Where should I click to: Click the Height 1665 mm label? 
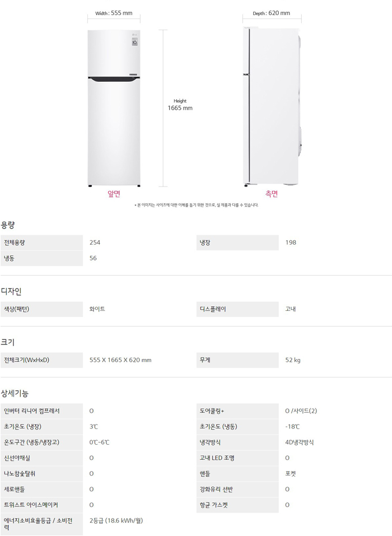(x=180, y=105)
